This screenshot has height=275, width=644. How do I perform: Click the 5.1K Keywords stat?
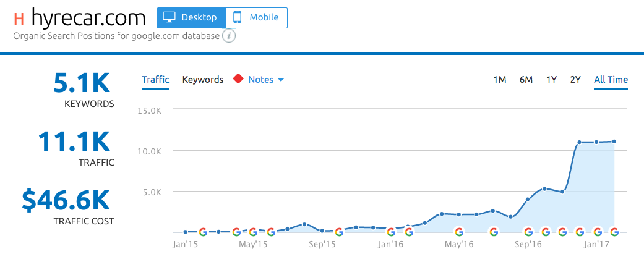tap(82, 83)
